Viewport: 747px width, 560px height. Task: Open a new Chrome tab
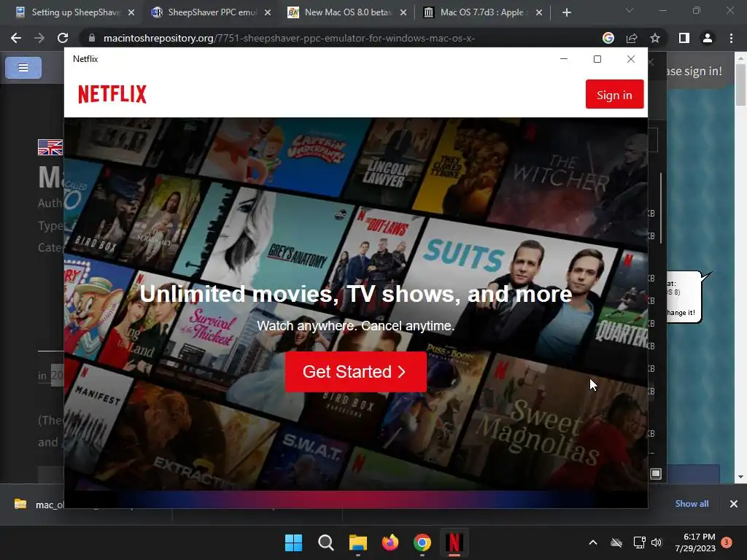click(566, 12)
